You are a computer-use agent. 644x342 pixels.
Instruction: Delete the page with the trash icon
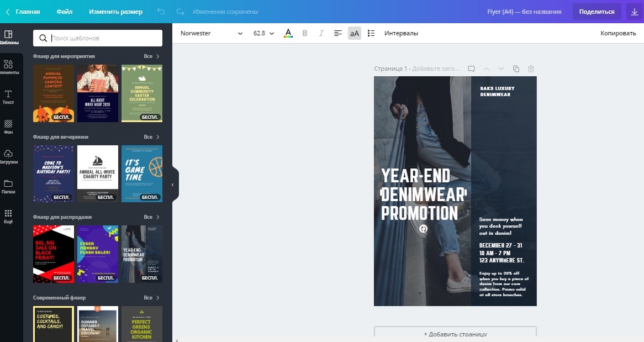[531, 69]
